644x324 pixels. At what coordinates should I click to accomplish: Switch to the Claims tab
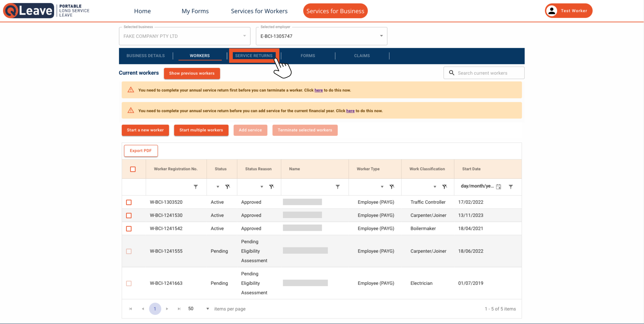362,56
